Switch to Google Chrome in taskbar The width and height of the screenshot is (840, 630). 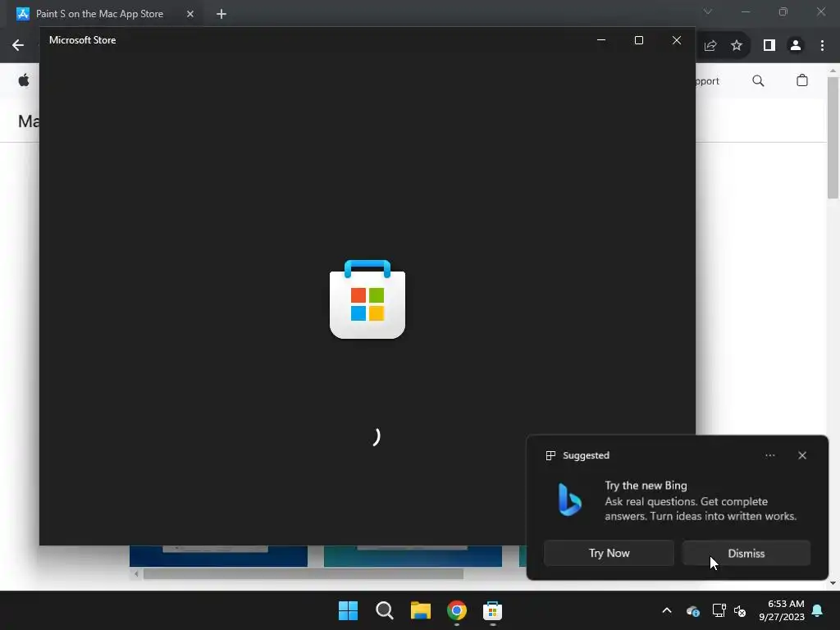pos(456,610)
